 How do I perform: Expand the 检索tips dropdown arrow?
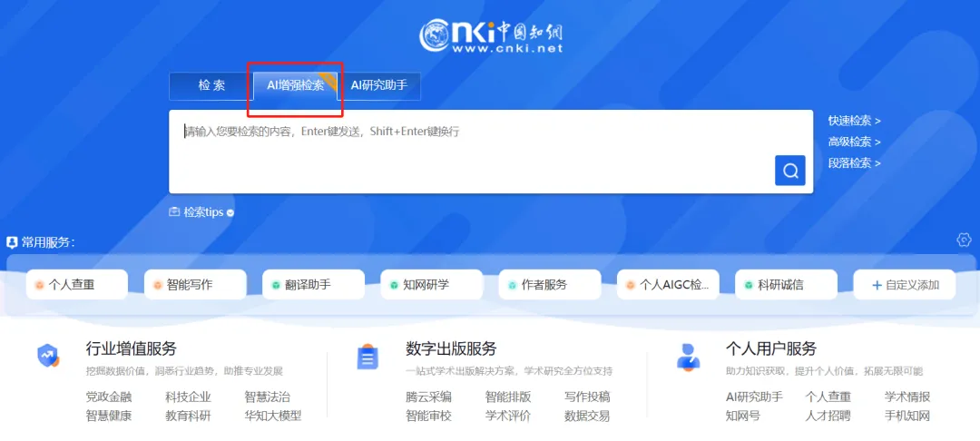(x=230, y=213)
